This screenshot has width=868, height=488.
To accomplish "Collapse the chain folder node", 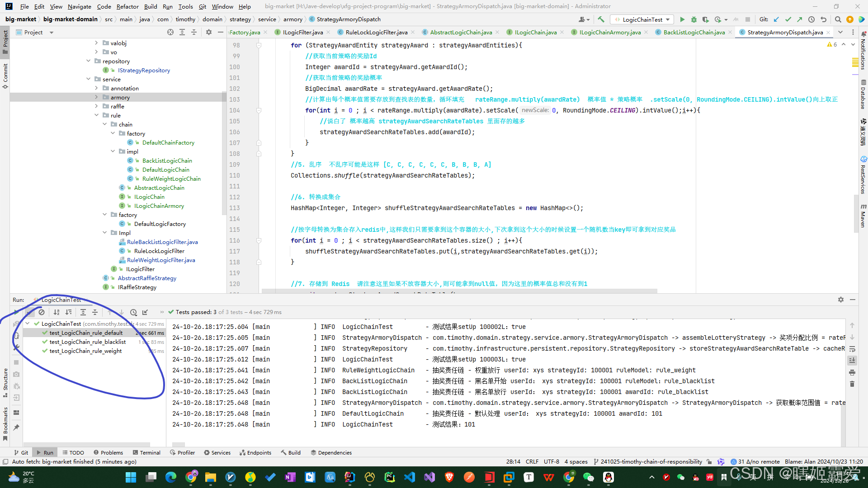I will pyautogui.click(x=104, y=124).
